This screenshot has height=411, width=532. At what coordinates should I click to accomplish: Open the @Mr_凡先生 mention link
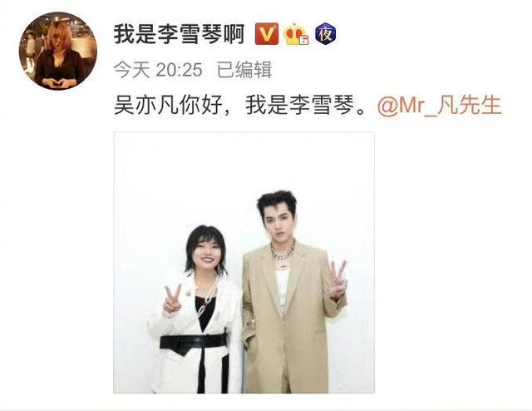point(440,106)
